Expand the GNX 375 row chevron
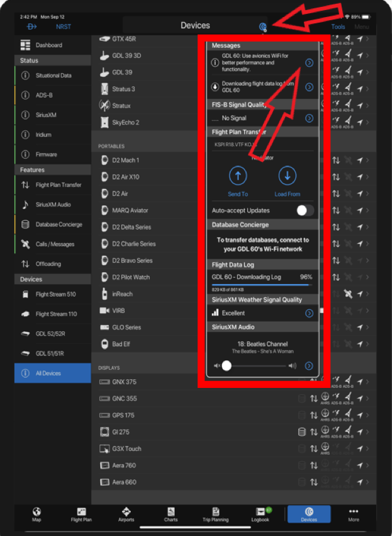 click(x=367, y=382)
